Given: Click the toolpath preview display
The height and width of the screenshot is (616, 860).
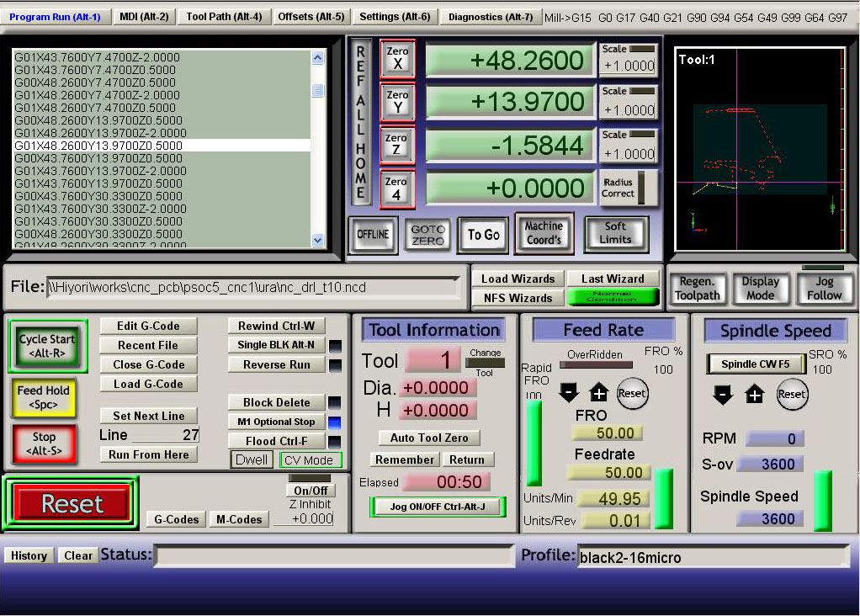Looking at the screenshot, I should (759, 149).
